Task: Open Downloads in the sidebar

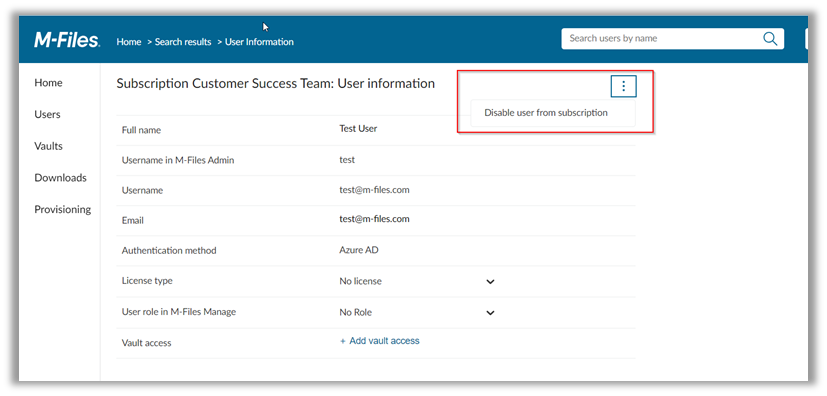Action: [x=60, y=178]
